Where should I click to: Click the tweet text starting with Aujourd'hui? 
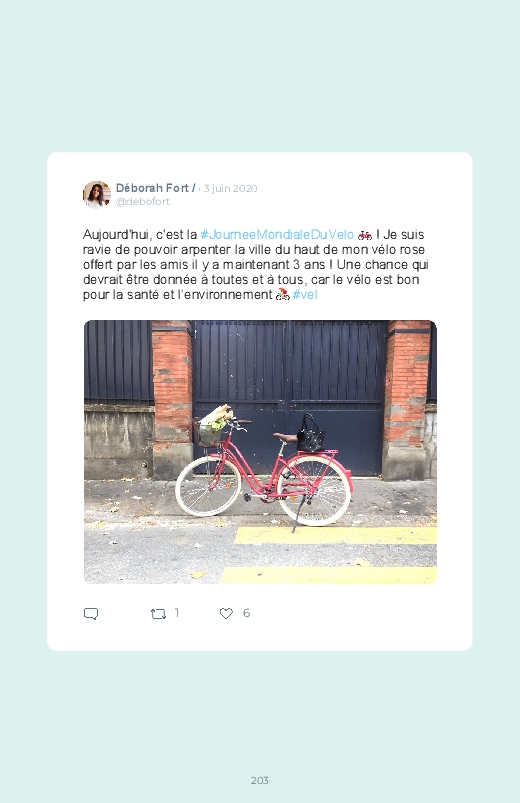(256, 265)
